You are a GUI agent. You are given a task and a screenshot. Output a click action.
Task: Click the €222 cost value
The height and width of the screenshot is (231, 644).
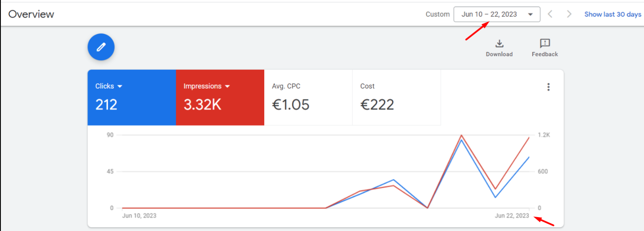point(377,104)
